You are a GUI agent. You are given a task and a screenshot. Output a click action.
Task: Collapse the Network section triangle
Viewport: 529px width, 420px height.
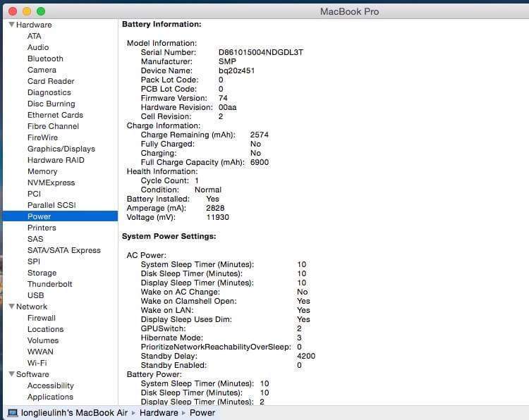[12, 307]
